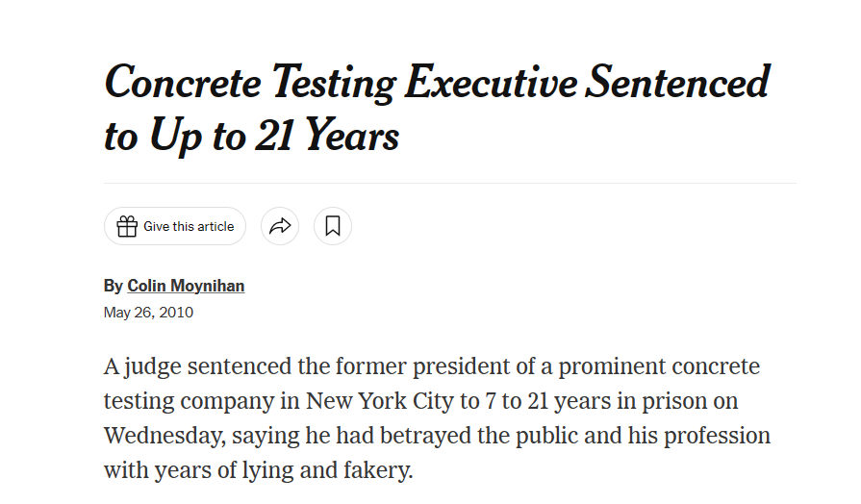Image resolution: width=861 pixels, height=504 pixels.
Task: Click the word "Sentenced" in the headline
Action: click(678, 83)
